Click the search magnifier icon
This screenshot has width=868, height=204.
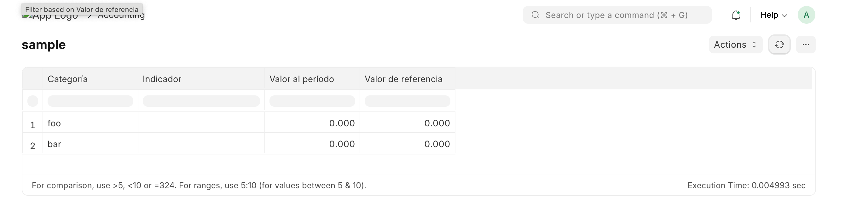coord(535,15)
